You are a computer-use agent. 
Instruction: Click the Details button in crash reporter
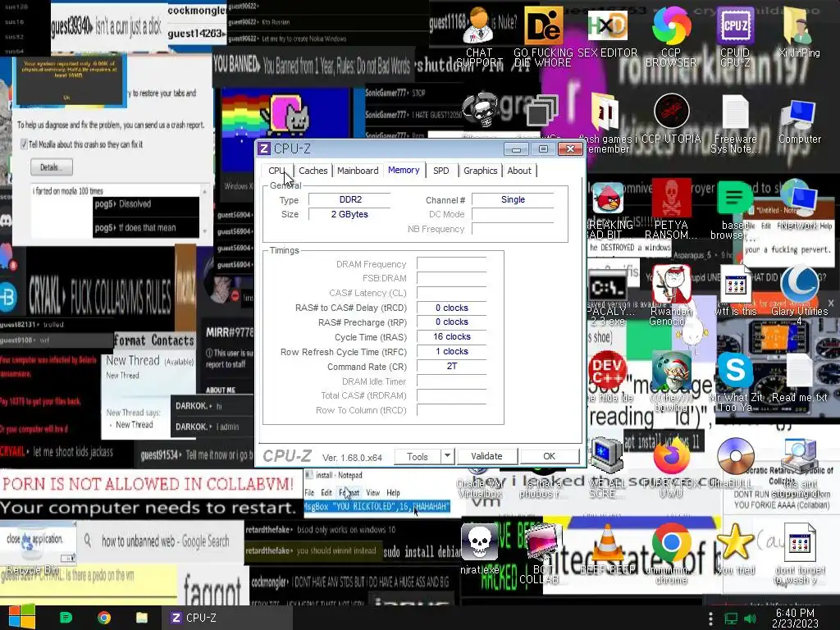(52, 167)
